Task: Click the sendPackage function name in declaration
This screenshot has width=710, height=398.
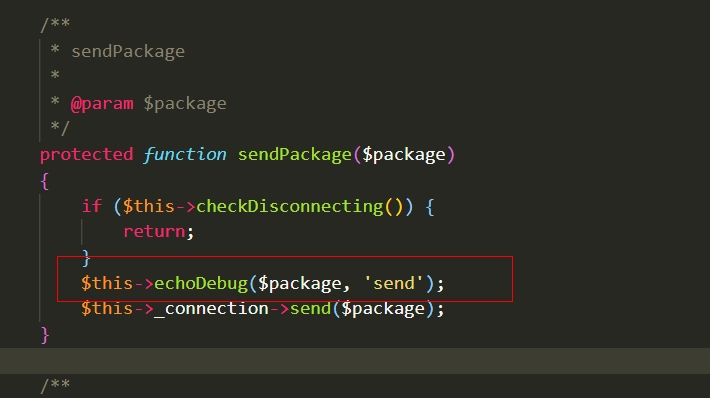Action: (295, 155)
